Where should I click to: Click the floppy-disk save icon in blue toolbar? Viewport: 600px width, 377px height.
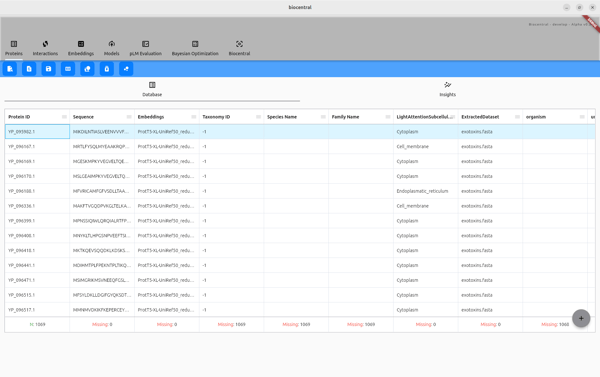[49, 69]
